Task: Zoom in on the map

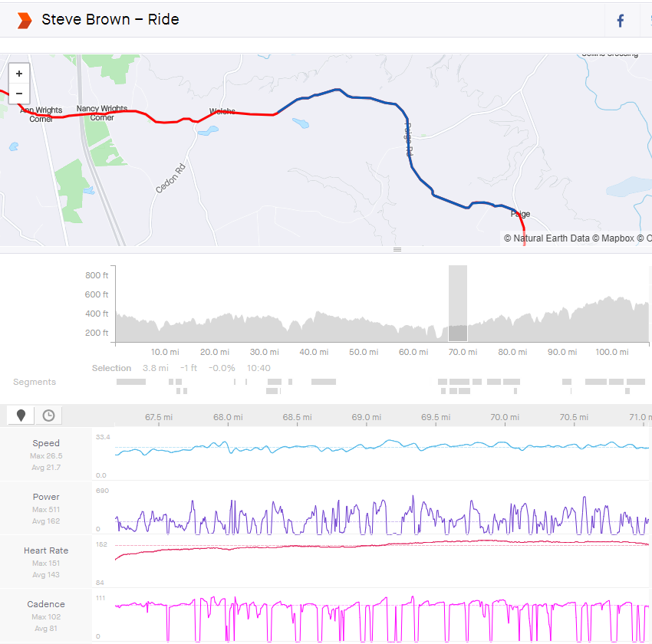Action: [x=19, y=74]
